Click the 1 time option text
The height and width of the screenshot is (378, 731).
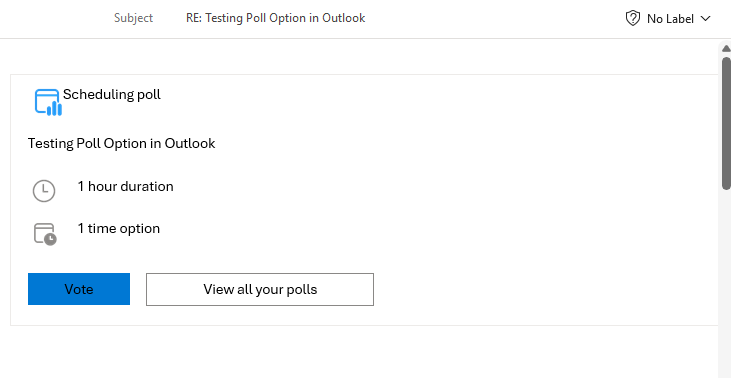[118, 228]
